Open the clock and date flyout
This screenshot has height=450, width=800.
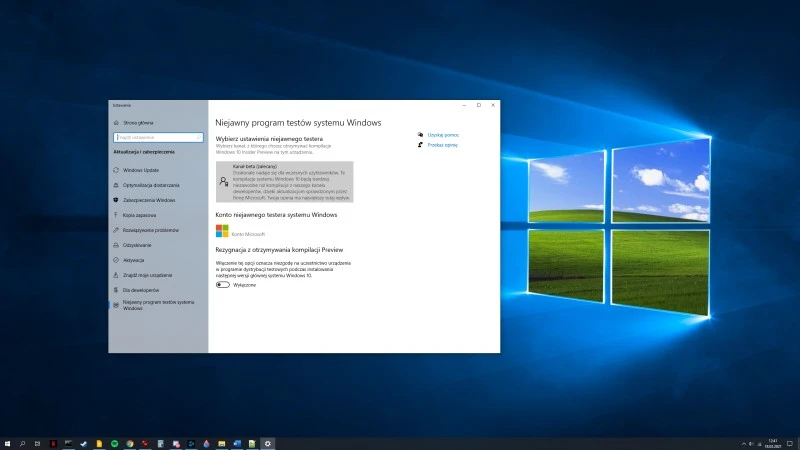click(772, 444)
